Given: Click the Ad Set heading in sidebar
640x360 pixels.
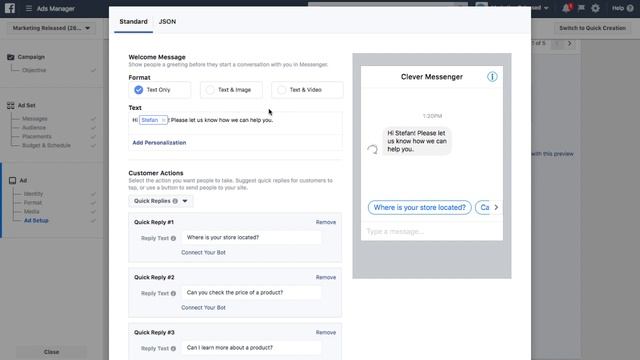Looking at the screenshot, I should click(x=27, y=105).
